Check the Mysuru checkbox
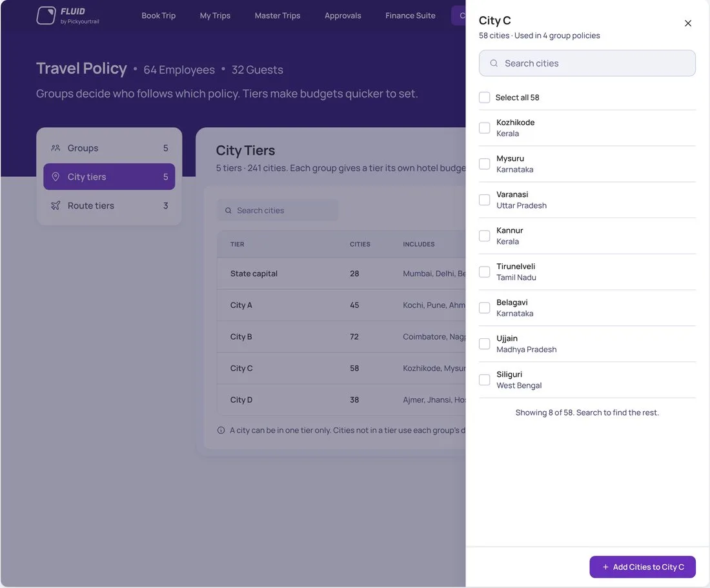 [x=485, y=164]
